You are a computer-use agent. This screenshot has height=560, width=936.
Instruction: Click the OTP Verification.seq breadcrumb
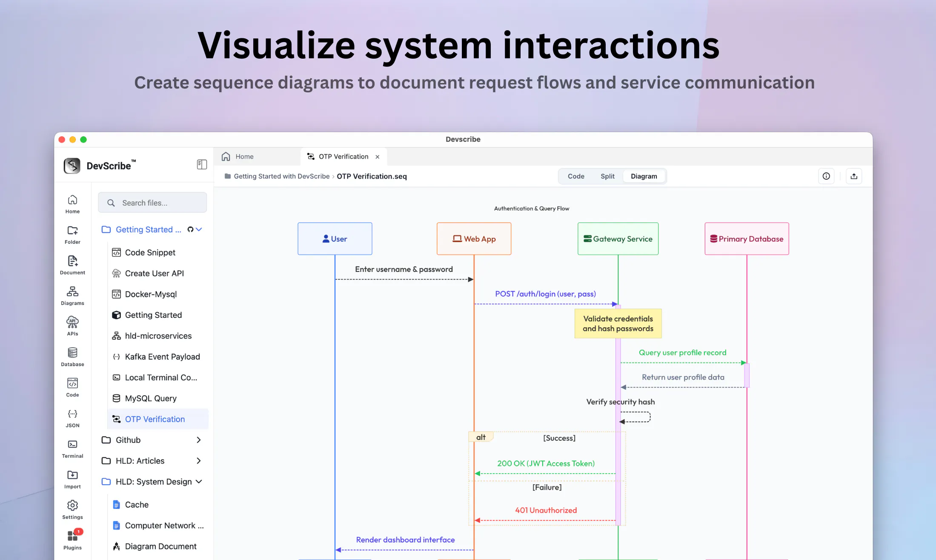(x=372, y=176)
